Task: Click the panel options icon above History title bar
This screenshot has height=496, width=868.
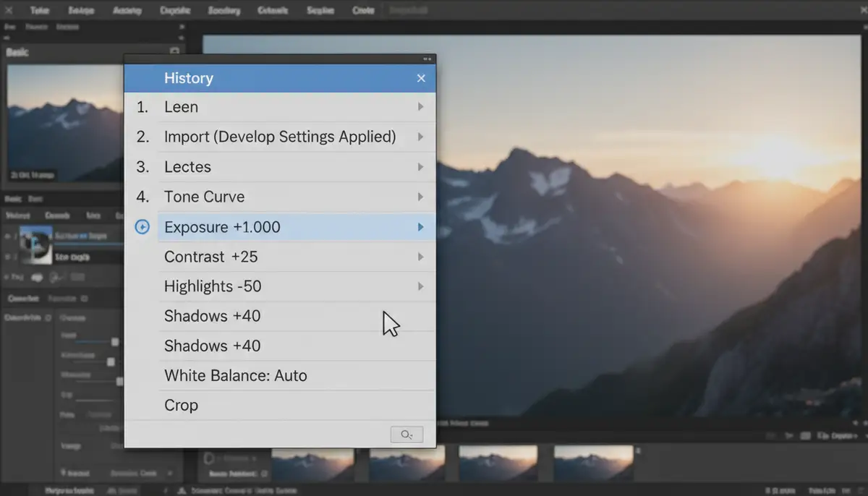Action: tap(425, 59)
